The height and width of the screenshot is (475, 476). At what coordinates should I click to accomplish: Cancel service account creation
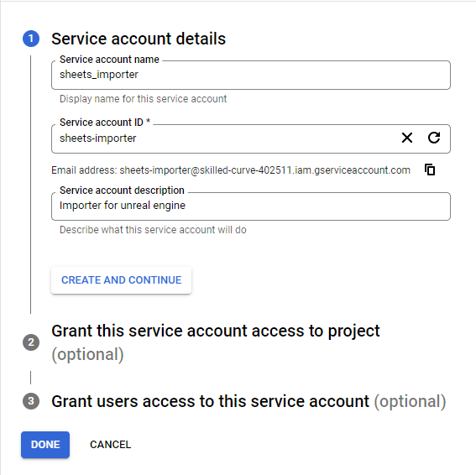click(x=110, y=445)
